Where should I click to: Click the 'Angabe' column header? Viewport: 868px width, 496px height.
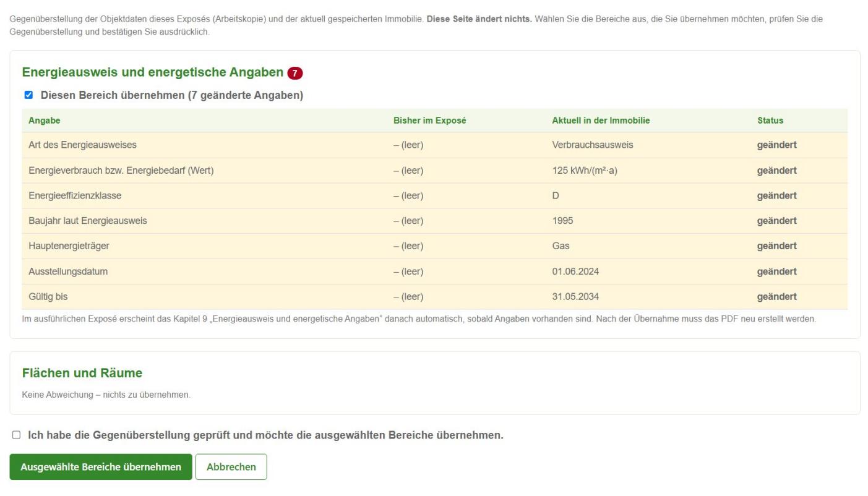click(45, 120)
